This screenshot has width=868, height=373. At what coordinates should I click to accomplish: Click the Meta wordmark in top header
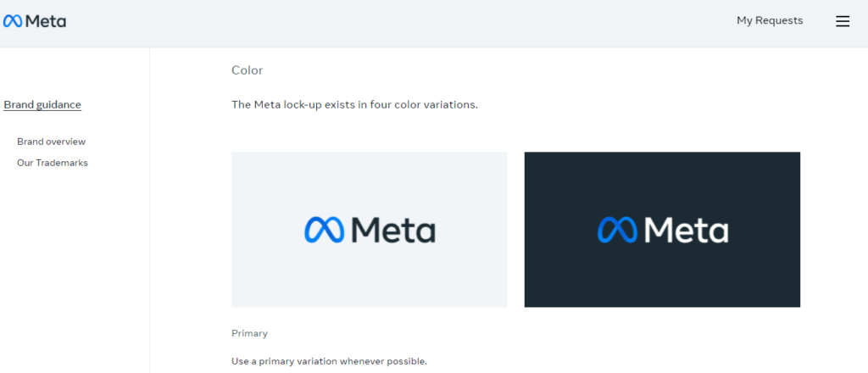pyautogui.click(x=46, y=21)
